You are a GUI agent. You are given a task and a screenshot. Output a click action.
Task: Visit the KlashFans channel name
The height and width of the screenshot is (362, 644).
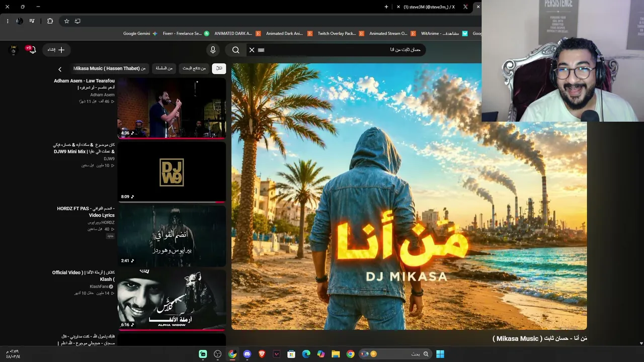100,287
